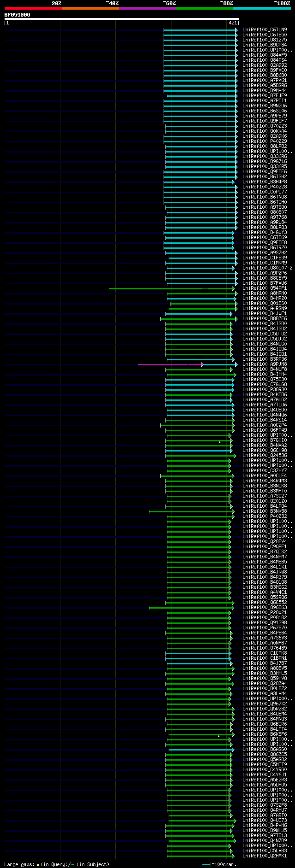Select the UniRef100_P40229 hit label
295x868 pixels.
tap(265, 141)
